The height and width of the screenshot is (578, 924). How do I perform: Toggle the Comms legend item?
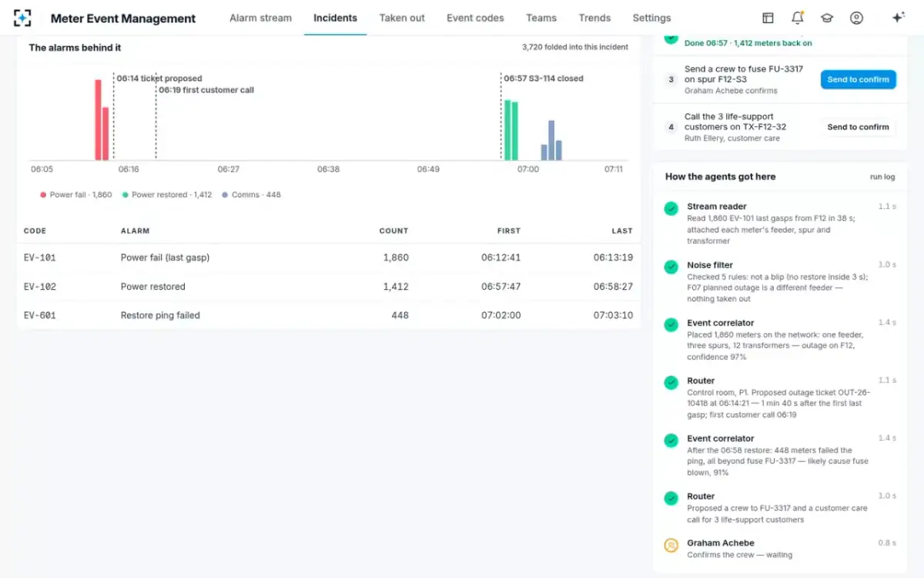pos(251,195)
